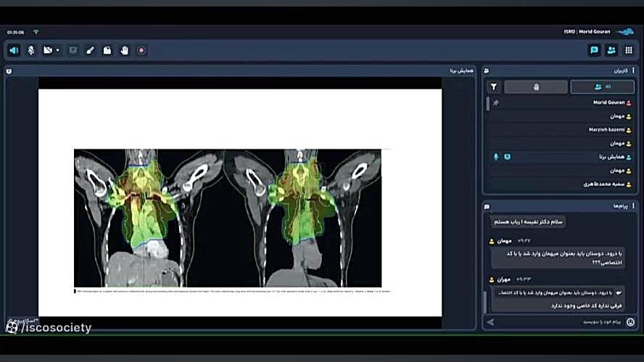
Task: Raise hand using the hand icon
Action: (125, 51)
